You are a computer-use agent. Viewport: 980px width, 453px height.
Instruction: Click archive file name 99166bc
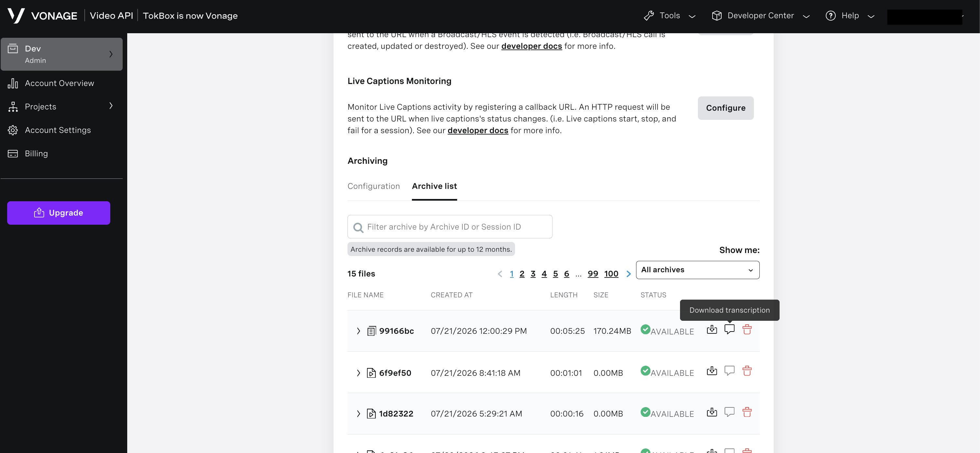[x=396, y=331]
